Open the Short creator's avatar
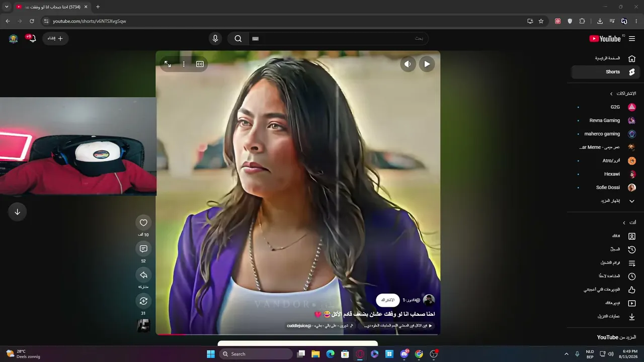This screenshot has height=362, width=644. pos(429,300)
